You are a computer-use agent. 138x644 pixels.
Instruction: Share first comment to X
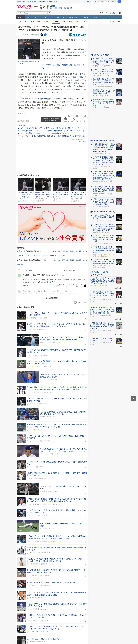coord(85,286)
